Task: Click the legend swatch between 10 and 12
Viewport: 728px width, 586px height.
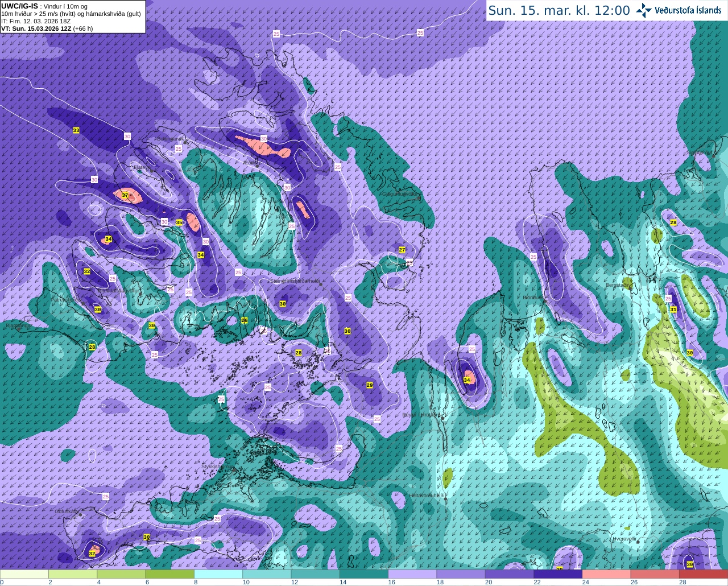Action: 267,574
